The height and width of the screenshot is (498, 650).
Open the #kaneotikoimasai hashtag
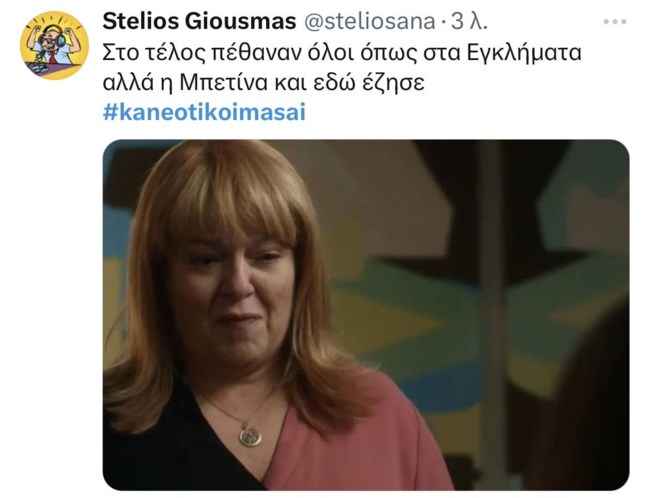pyautogui.click(x=204, y=112)
